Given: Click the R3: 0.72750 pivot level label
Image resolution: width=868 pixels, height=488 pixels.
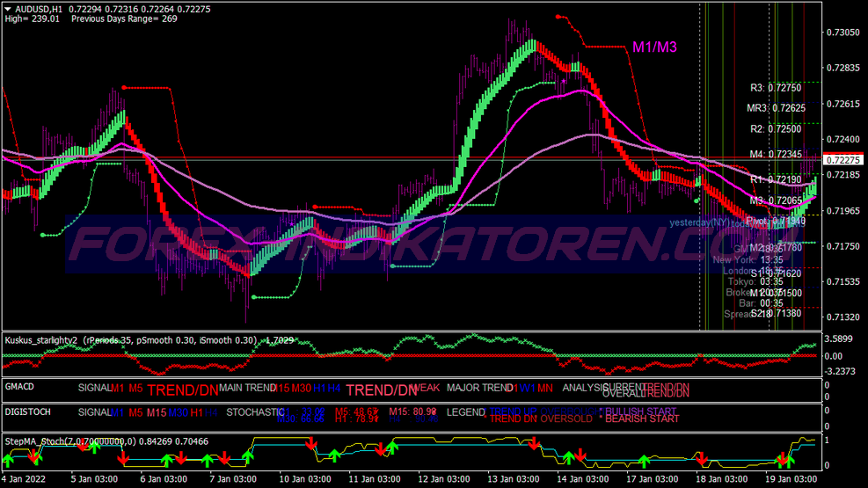Looking at the screenshot, I should pos(776,88).
